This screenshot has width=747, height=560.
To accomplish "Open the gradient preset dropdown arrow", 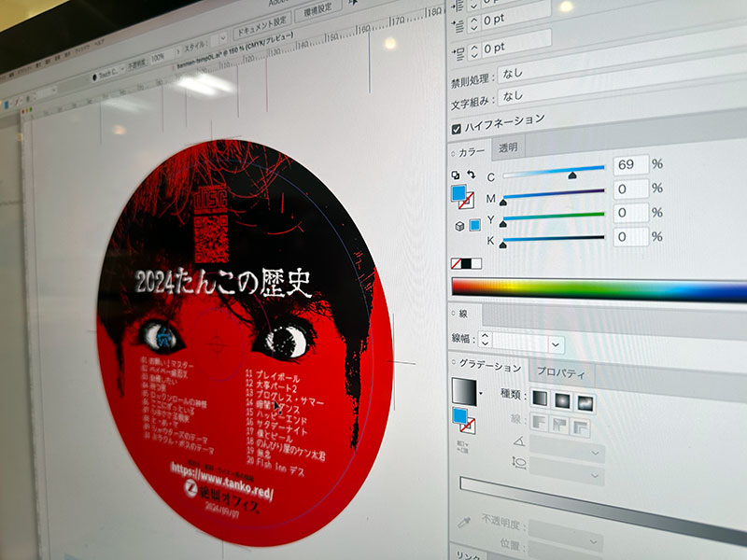I will (481, 394).
